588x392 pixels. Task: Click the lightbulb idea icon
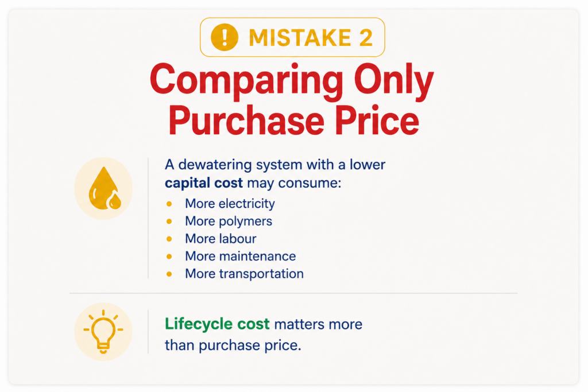click(x=103, y=332)
